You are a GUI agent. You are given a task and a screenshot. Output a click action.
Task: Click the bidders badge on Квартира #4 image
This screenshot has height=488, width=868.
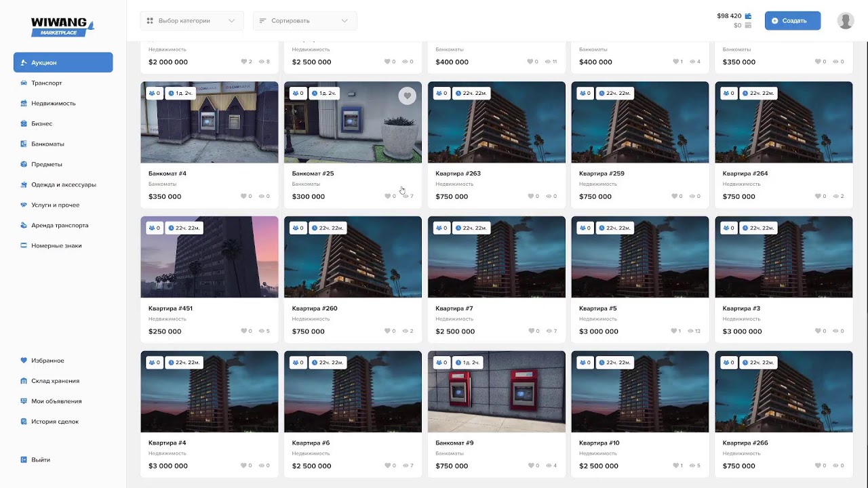[155, 363]
